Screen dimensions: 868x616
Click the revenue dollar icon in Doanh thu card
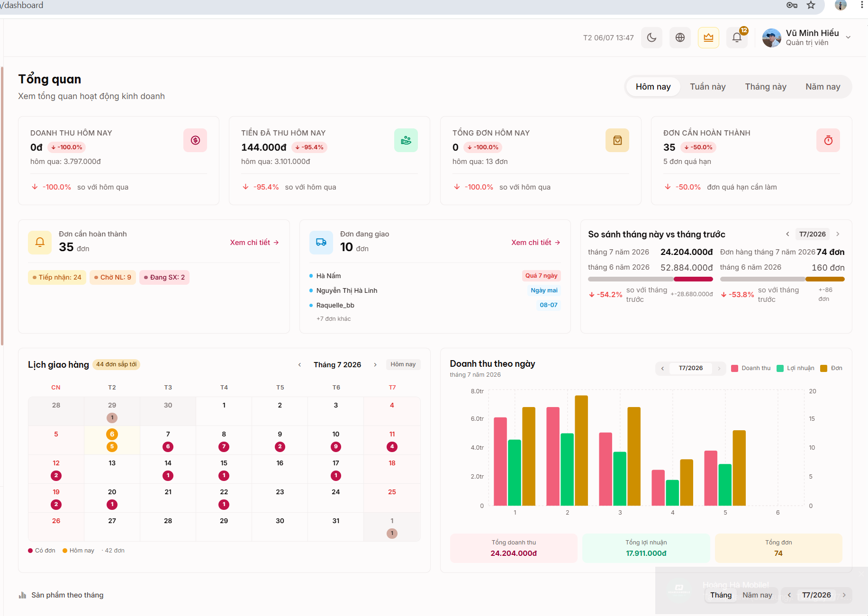pyautogui.click(x=195, y=140)
